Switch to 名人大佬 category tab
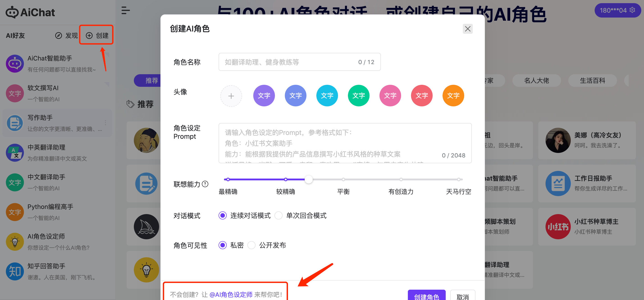The width and height of the screenshot is (644, 300). (536, 81)
